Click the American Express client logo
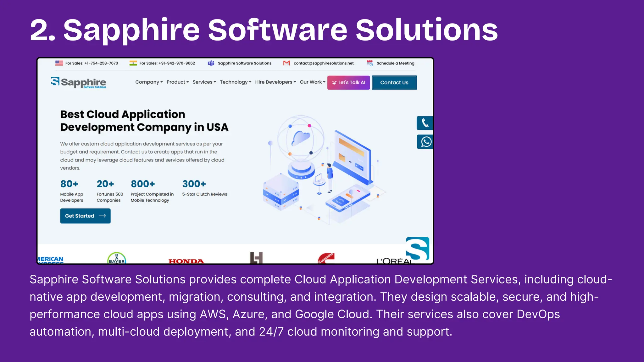This screenshot has height=362, width=644. 50,260
